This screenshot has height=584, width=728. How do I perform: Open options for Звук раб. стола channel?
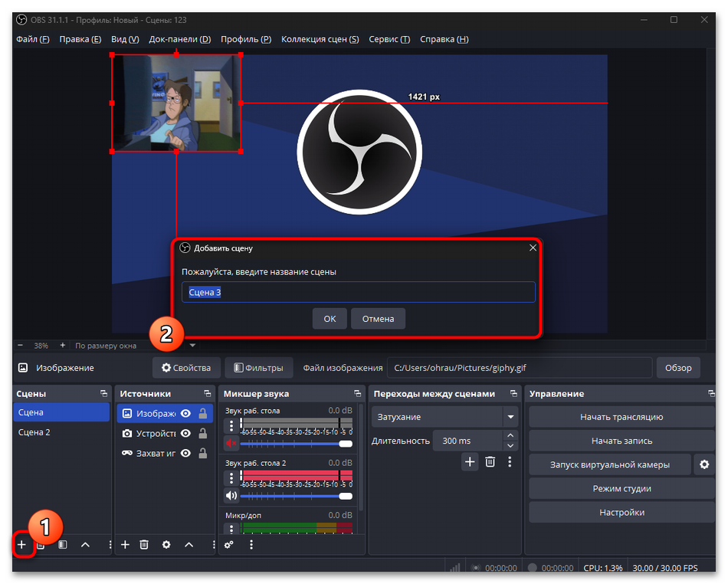coord(231,425)
